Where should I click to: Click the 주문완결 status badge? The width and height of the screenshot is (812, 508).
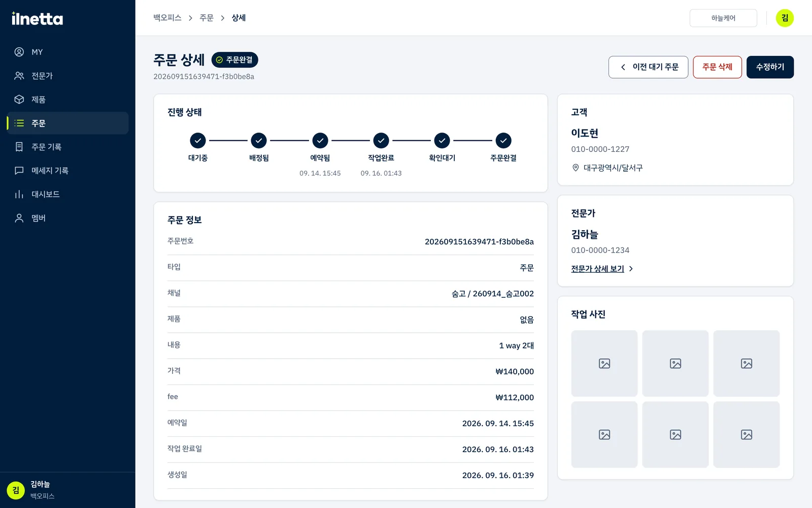pyautogui.click(x=234, y=60)
